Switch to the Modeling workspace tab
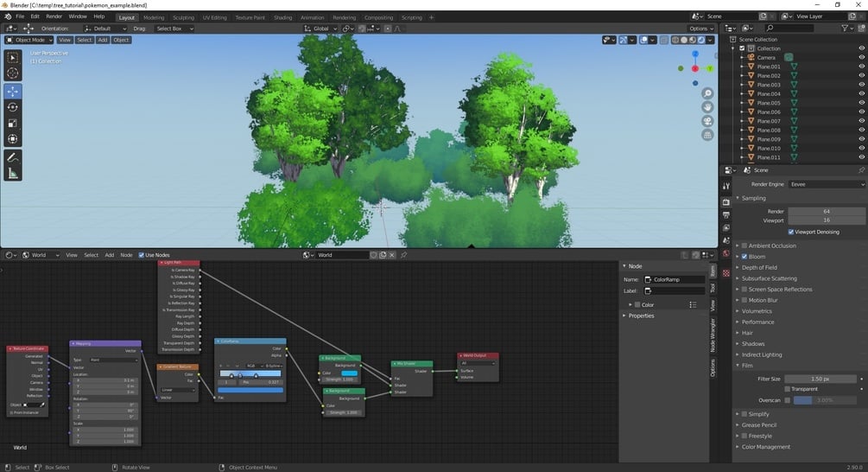 pyautogui.click(x=154, y=18)
